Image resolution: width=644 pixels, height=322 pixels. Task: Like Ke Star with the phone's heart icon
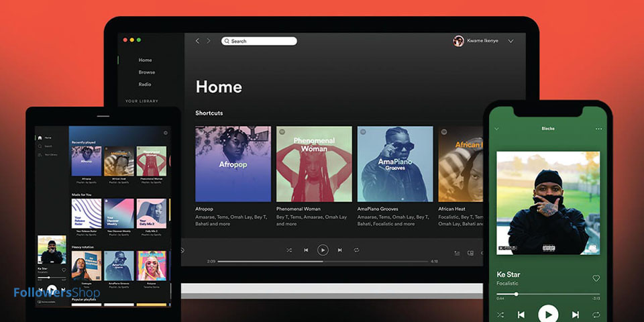click(x=596, y=278)
